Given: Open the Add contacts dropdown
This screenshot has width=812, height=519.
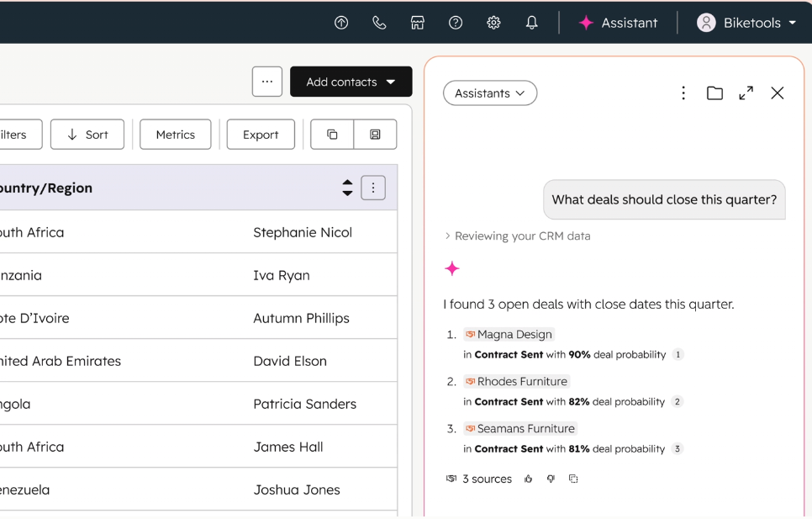Looking at the screenshot, I should [351, 82].
